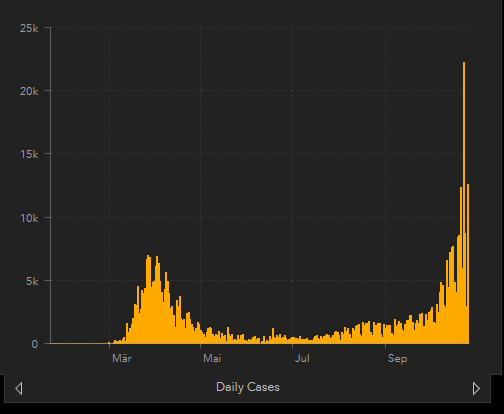504x414 pixels.
Task: Select the 25k y-axis label
Action: click(29, 28)
